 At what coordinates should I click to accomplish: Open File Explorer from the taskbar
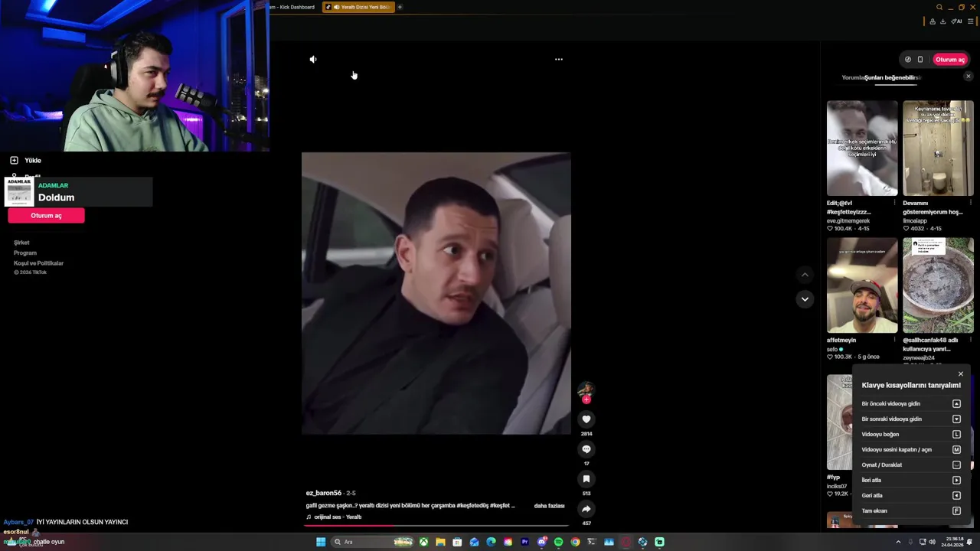(440, 542)
